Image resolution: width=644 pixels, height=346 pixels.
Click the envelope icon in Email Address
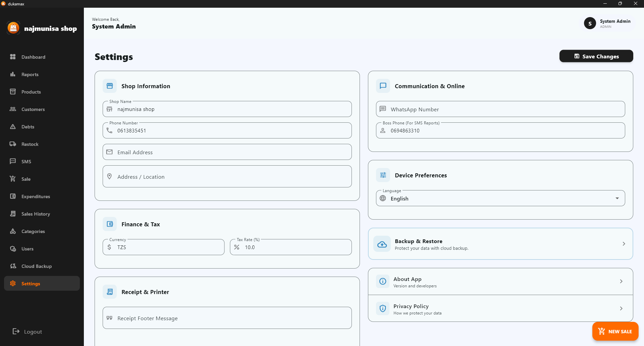(109, 152)
